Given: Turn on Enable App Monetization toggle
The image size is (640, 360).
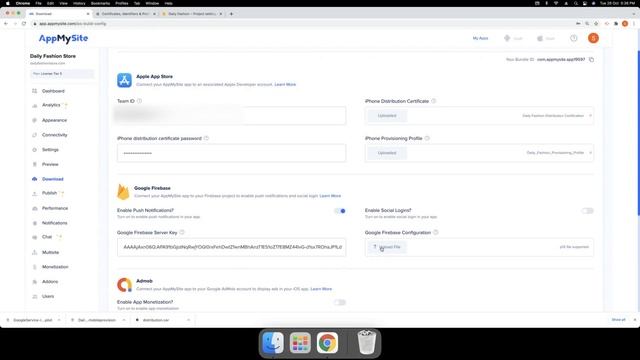Looking at the screenshot, I should [340, 302].
